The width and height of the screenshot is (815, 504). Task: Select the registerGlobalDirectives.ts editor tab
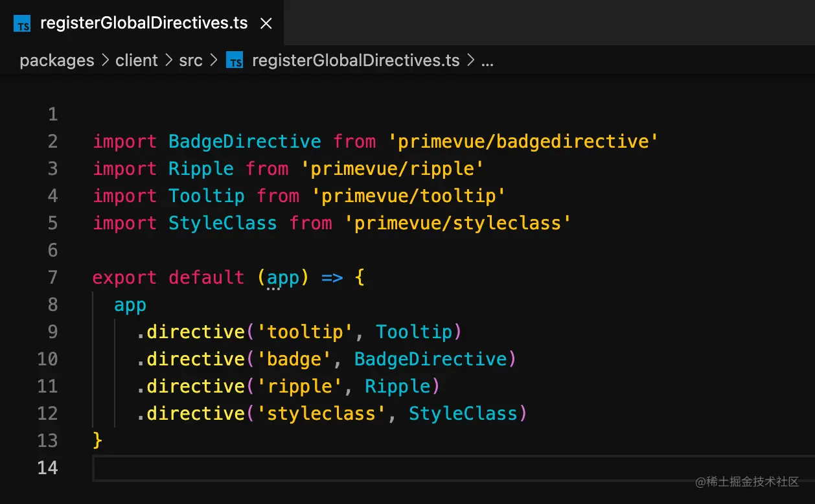coord(142,23)
